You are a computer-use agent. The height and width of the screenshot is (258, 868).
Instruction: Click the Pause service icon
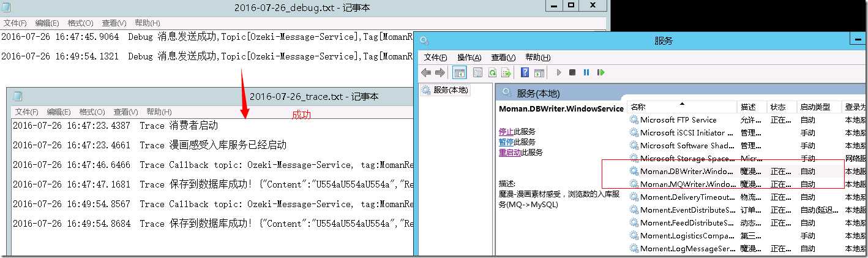586,73
